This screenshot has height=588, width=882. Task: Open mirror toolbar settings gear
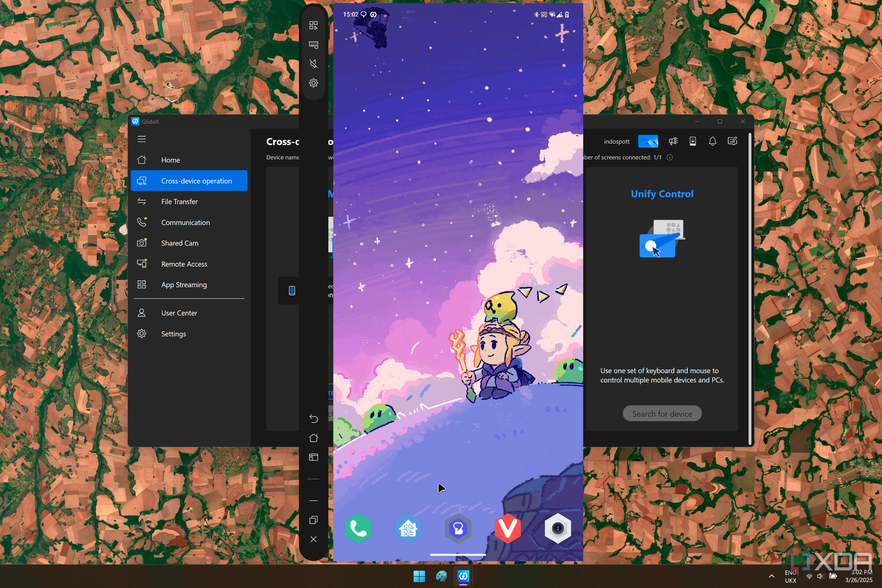tap(314, 83)
